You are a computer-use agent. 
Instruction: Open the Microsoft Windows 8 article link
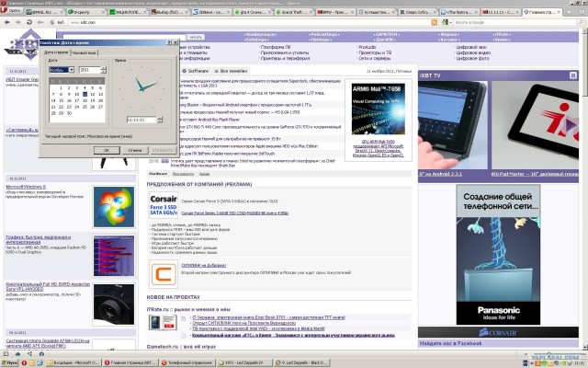pyautogui.click(x=26, y=187)
